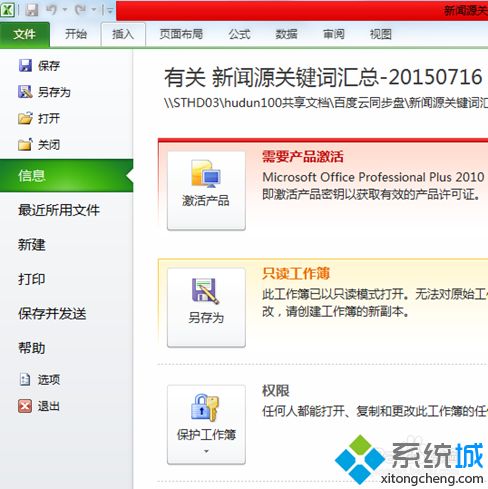This screenshot has width=488, height=489.
Task: Click the 需要产品激活 heading
Action: coord(303,156)
